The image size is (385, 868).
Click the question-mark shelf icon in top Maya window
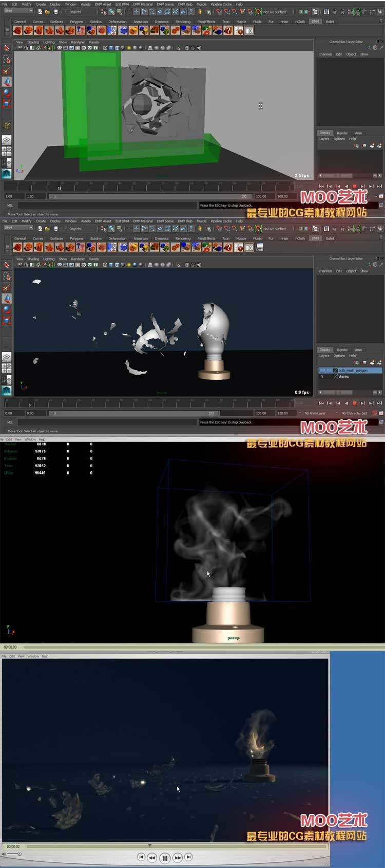(x=228, y=31)
